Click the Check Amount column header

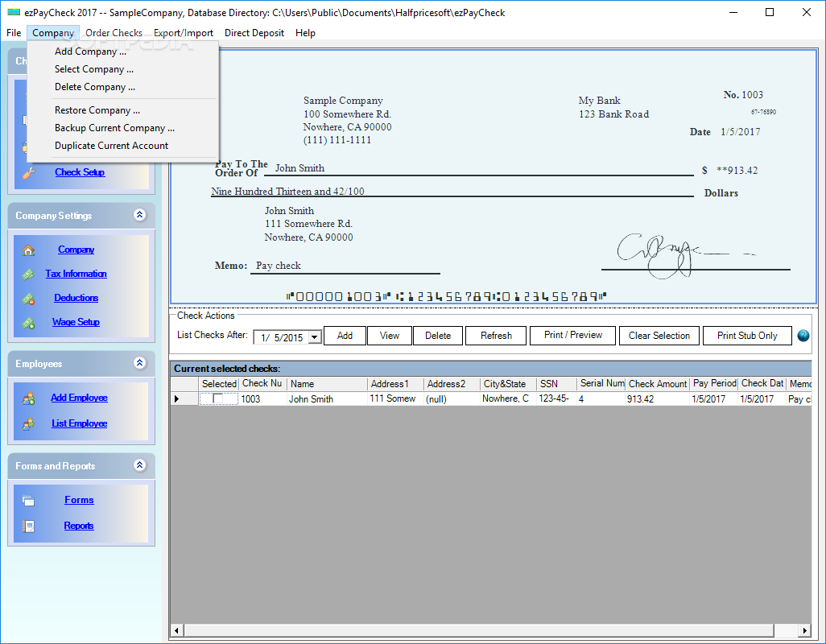pyautogui.click(x=658, y=384)
